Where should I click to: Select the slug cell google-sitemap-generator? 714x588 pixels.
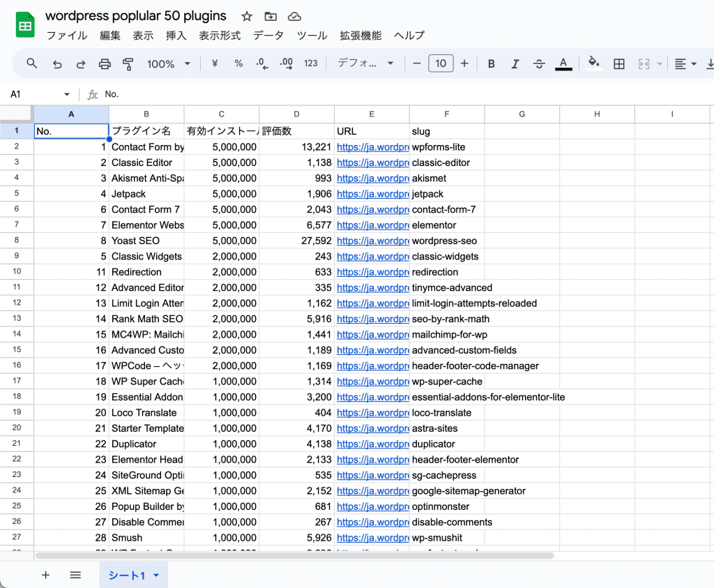tap(469, 491)
